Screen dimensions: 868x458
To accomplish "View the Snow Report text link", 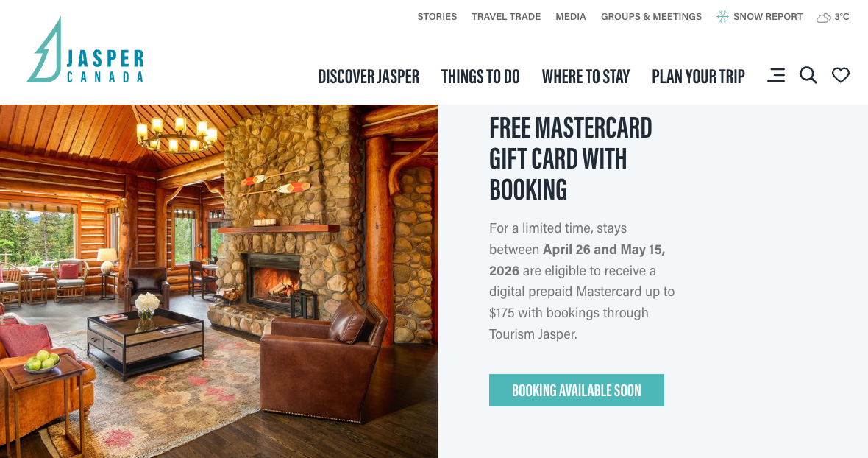I will [x=768, y=17].
